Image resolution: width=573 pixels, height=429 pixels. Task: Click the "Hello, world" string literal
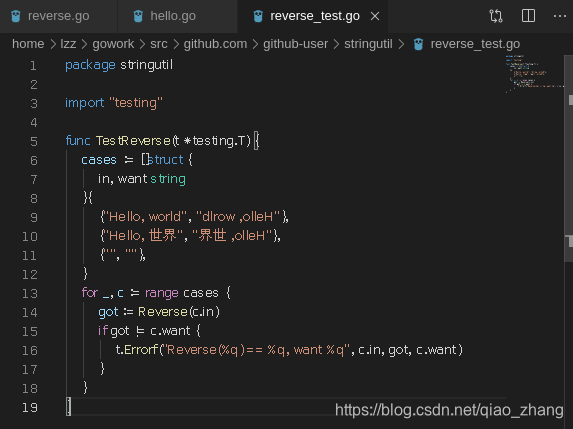click(145, 217)
